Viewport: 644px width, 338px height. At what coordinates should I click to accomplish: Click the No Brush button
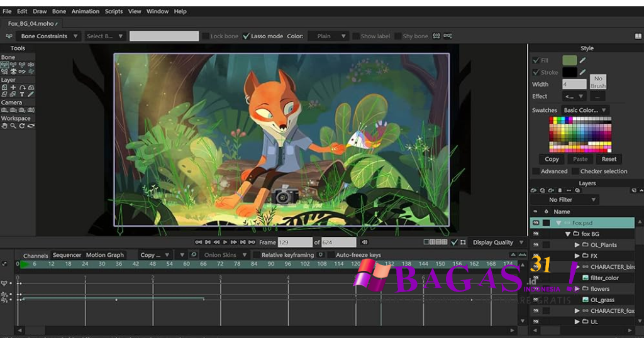(x=598, y=82)
